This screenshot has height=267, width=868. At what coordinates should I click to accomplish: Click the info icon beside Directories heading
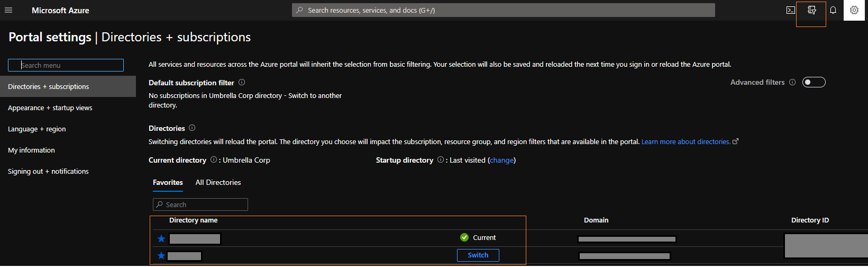192,128
